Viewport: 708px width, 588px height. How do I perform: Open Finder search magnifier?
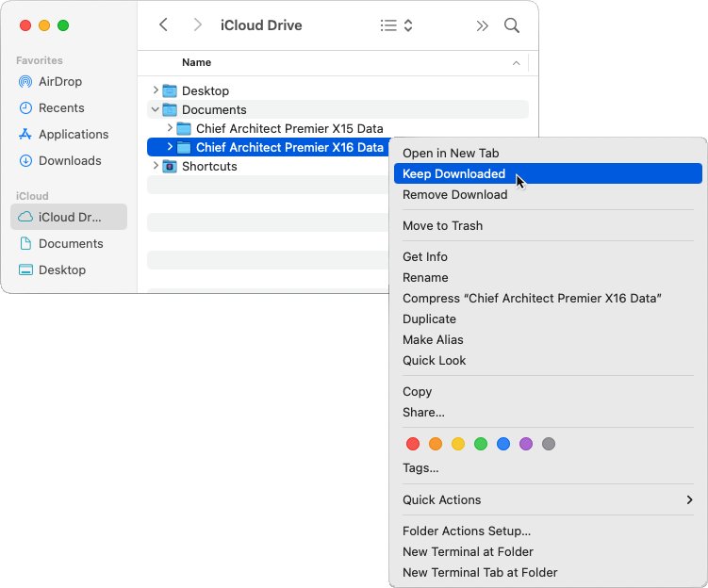pyautogui.click(x=512, y=25)
